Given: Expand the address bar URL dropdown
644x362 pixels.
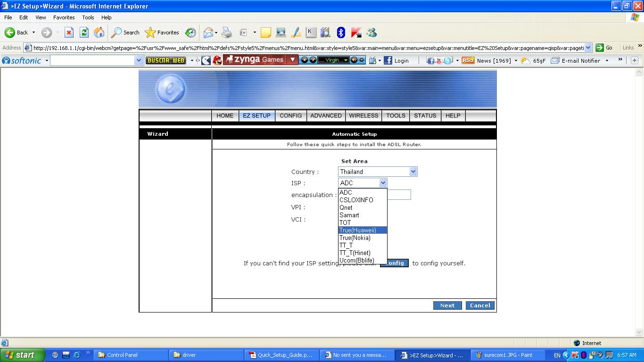Looking at the screenshot, I should click(588, 48).
